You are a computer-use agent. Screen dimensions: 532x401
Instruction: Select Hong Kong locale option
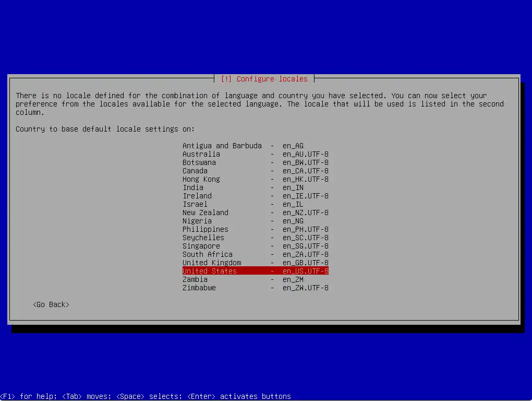pos(255,179)
